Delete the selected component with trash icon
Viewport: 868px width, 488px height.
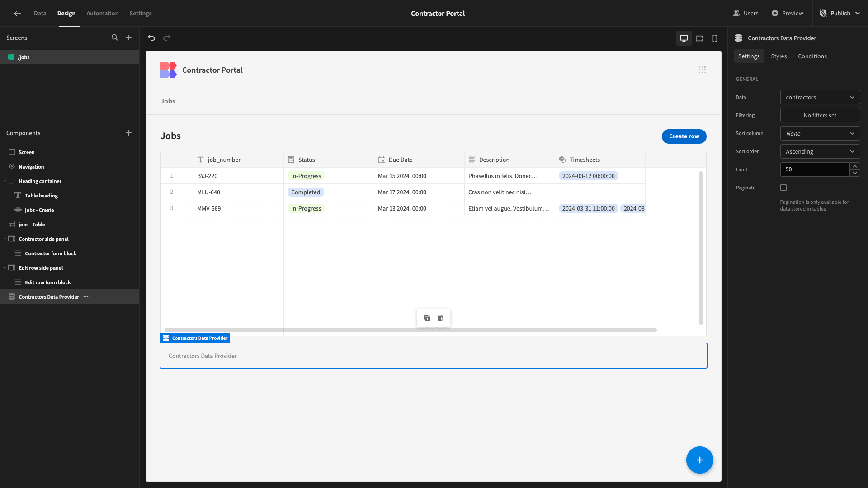(440, 318)
